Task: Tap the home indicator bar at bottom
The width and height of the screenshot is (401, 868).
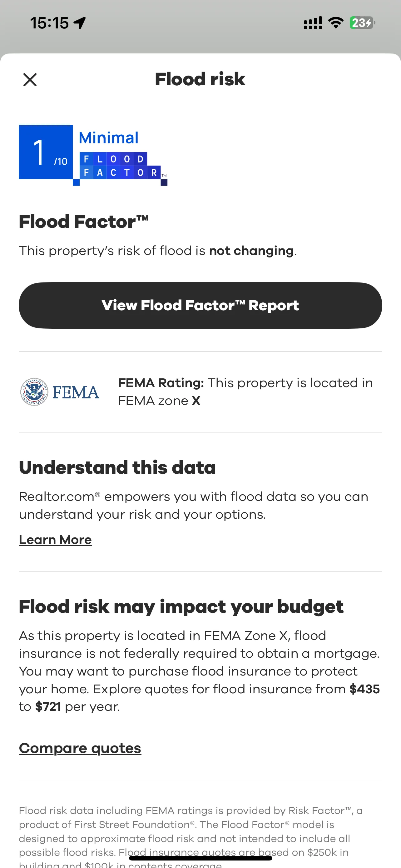Action: pyautogui.click(x=200, y=858)
